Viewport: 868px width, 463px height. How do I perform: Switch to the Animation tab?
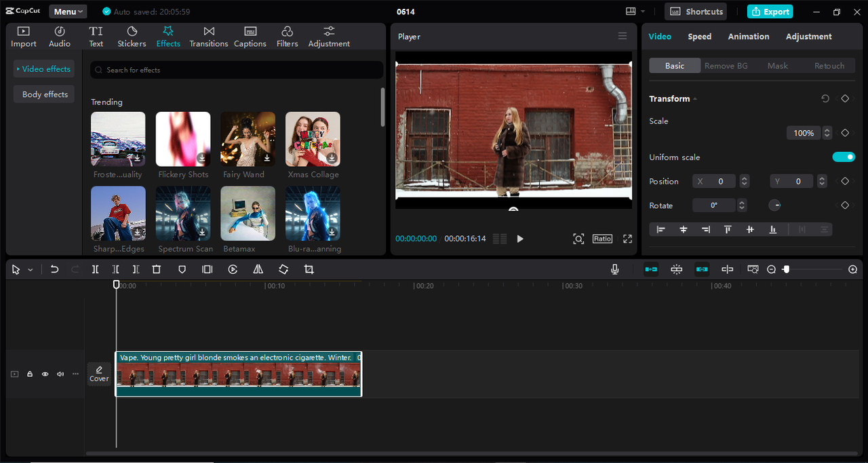[x=749, y=37]
